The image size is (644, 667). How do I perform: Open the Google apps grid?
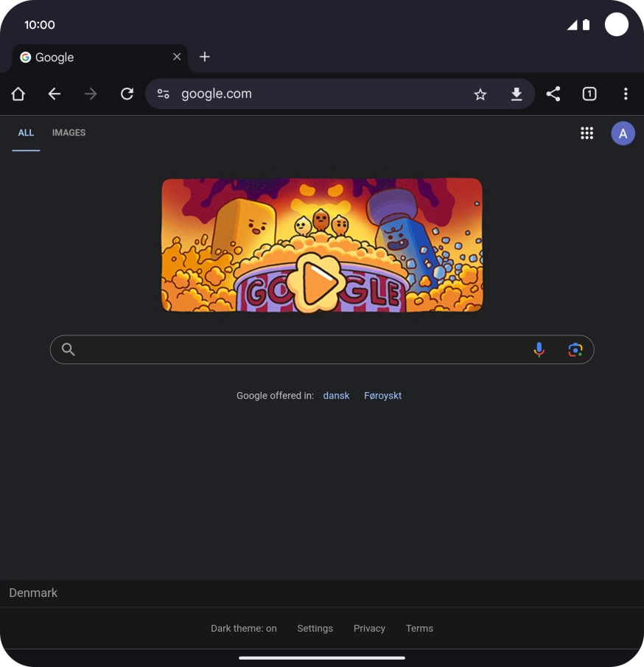(587, 133)
